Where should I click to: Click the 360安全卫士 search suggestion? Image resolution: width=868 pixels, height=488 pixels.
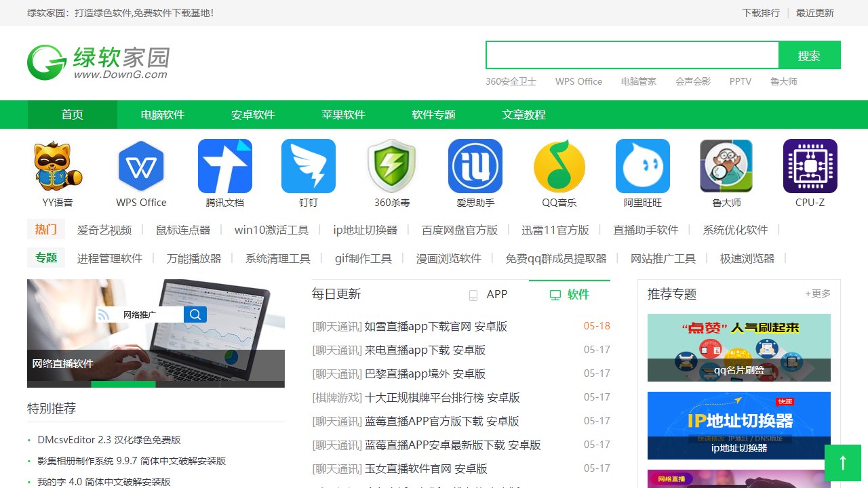tap(511, 81)
